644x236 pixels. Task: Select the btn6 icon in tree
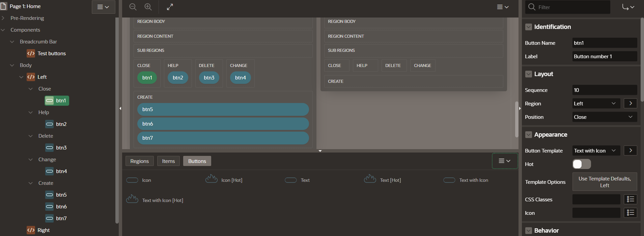click(50, 206)
